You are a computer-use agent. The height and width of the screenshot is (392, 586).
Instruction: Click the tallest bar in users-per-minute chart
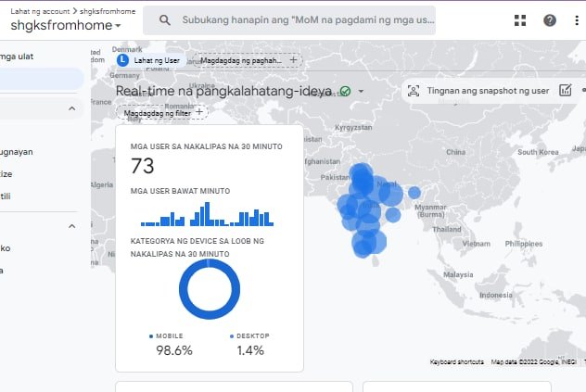click(208, 213)
